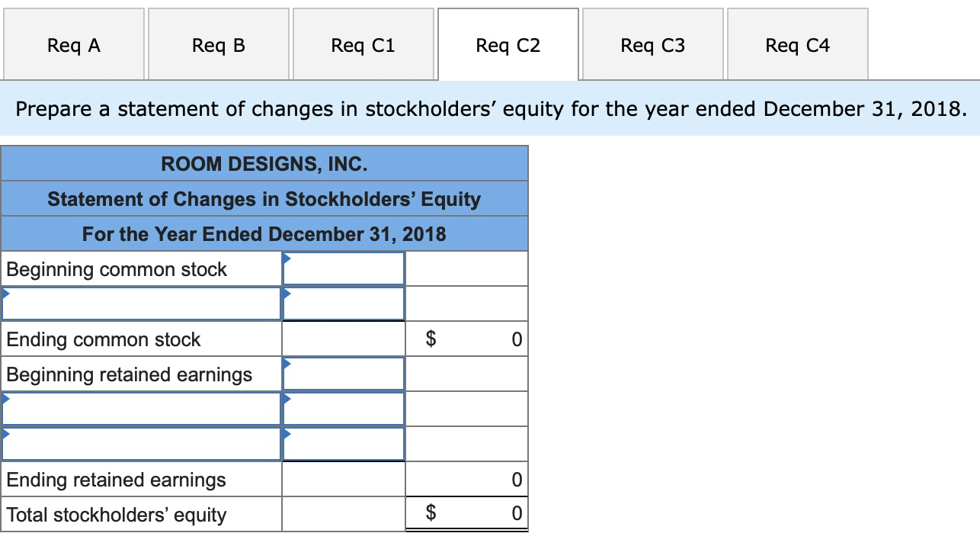Select the Req C2 tab
This screenshot has width=980, height=546.
coord(508,44)
